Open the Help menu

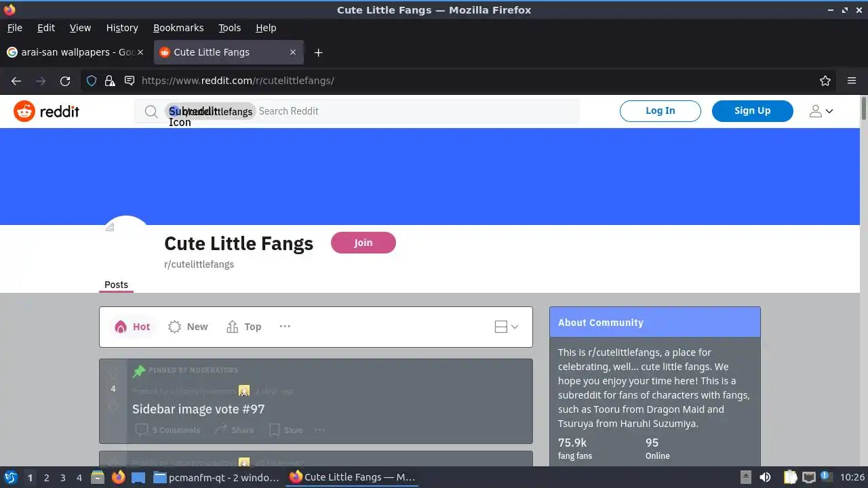[266, 28]
